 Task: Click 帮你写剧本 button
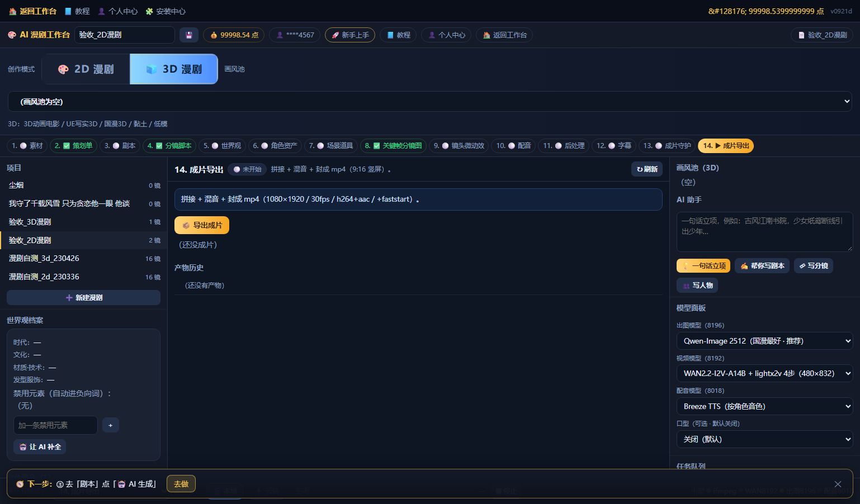pyautogui.click(x=762, y=266)
